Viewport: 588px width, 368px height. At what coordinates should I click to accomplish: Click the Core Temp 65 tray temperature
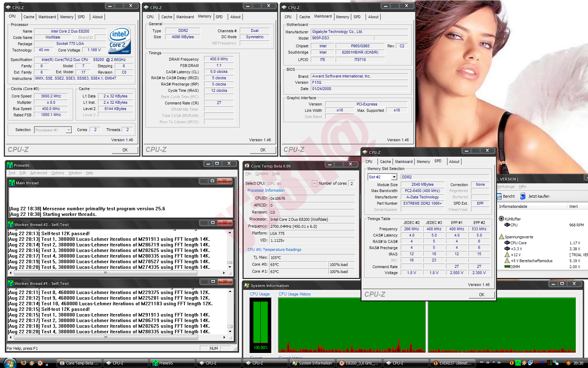(536, 363)
